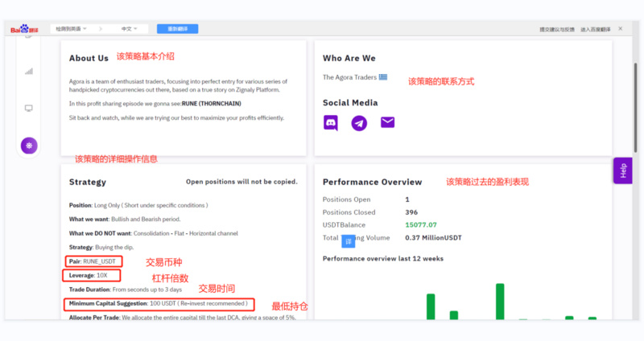Click the purple circular sidebar icon
644x341 pixels.
point(29,146)
